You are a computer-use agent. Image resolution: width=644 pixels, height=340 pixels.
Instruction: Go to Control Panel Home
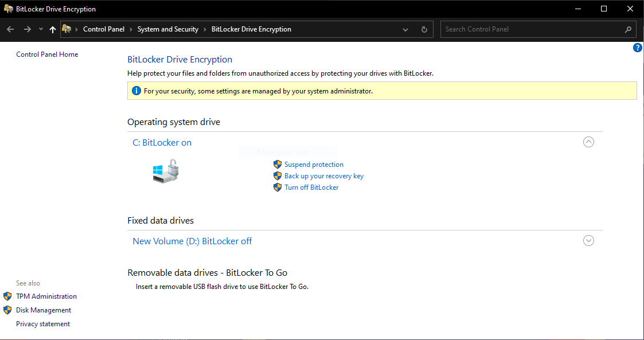coord(47,54)
